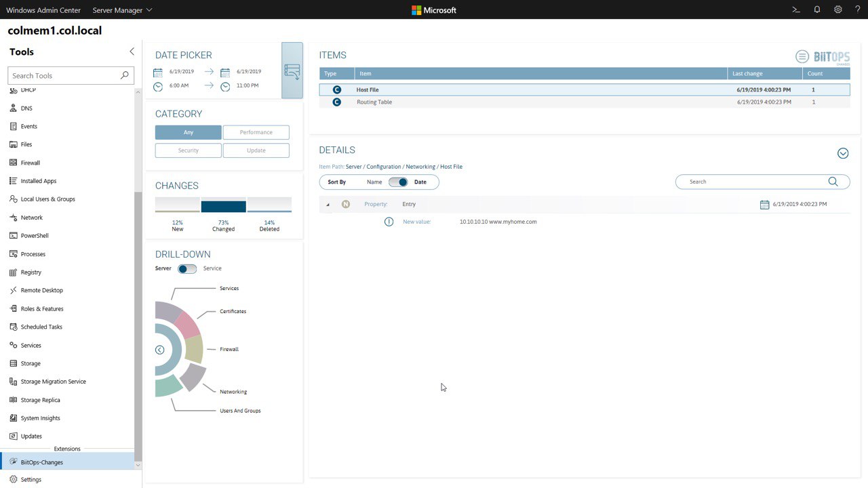Click start time clock icon

[x=158, y=86]
